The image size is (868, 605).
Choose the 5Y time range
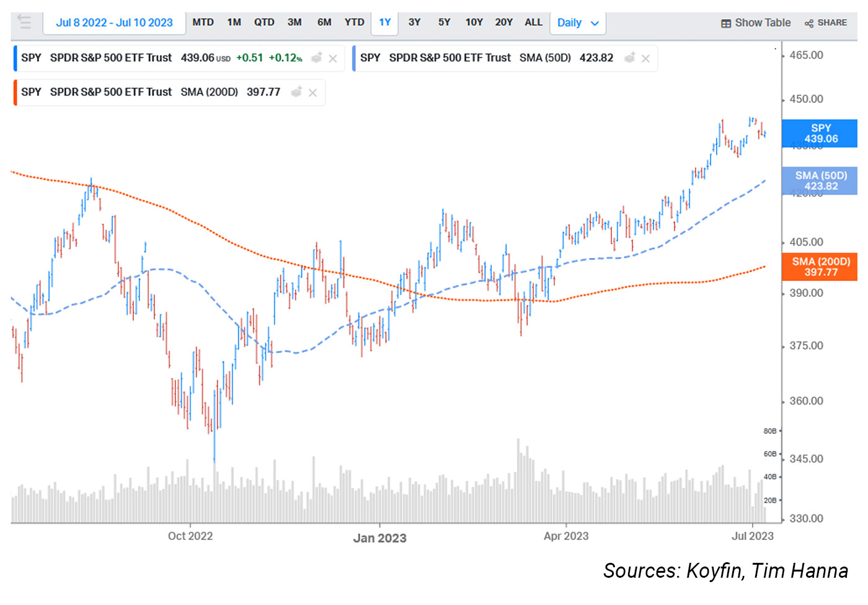click(x=444, y=22)
